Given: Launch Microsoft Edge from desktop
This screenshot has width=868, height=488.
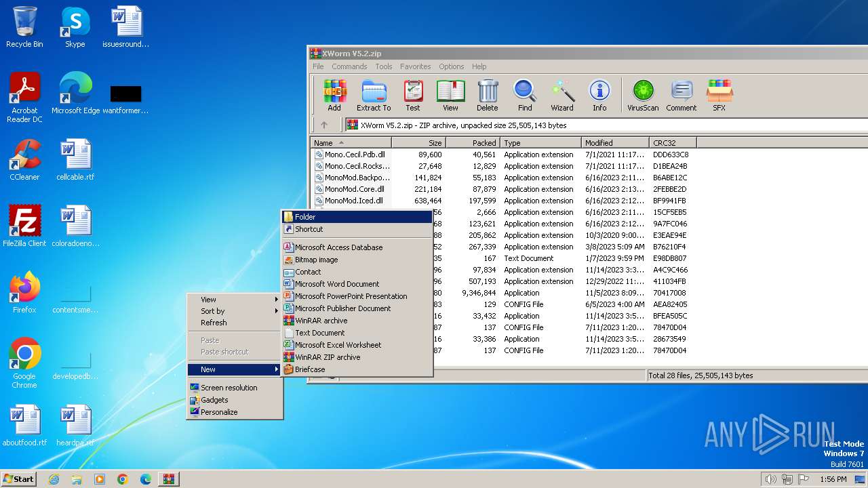Looking at the screenshot, I should tap(75, 94).
